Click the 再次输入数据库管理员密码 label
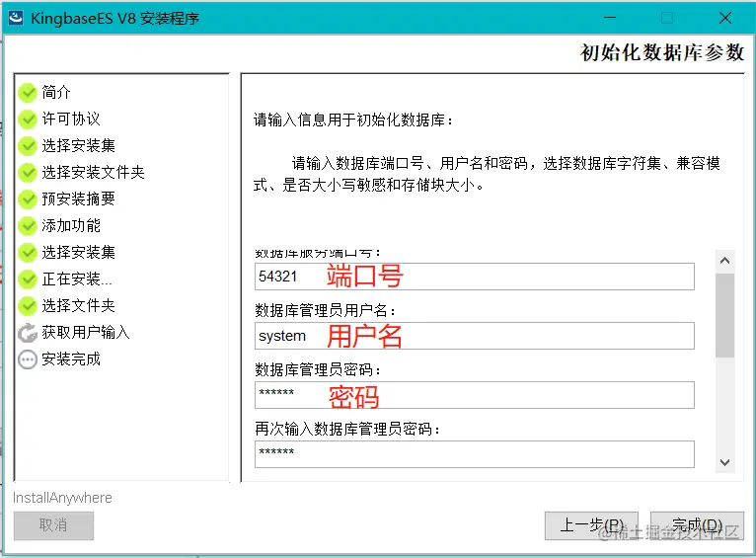 [x=347, y=429]
